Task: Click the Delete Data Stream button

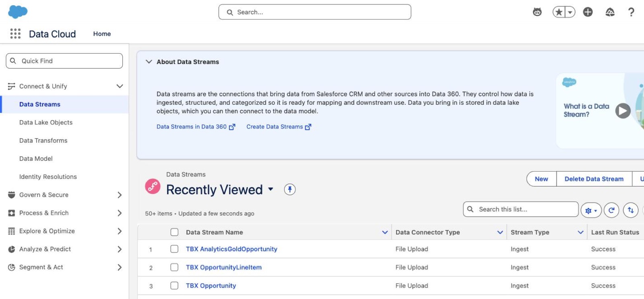Action: [x=594, y=179]
